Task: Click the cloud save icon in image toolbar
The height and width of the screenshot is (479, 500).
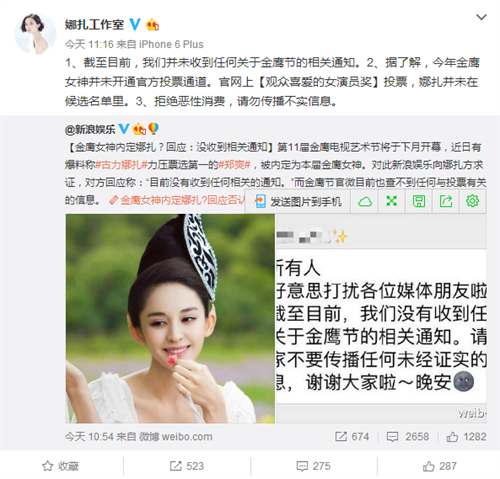Action: pyautogui.click(x=365, y=201)
